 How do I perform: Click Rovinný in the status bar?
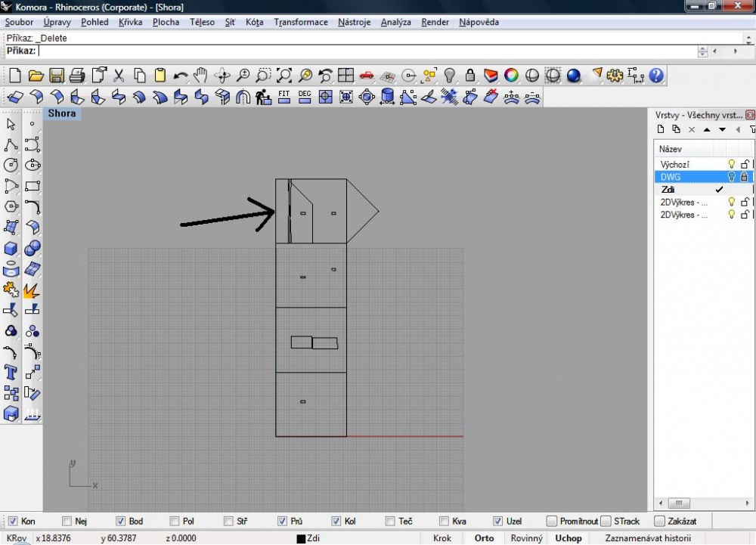pos(526,538)
